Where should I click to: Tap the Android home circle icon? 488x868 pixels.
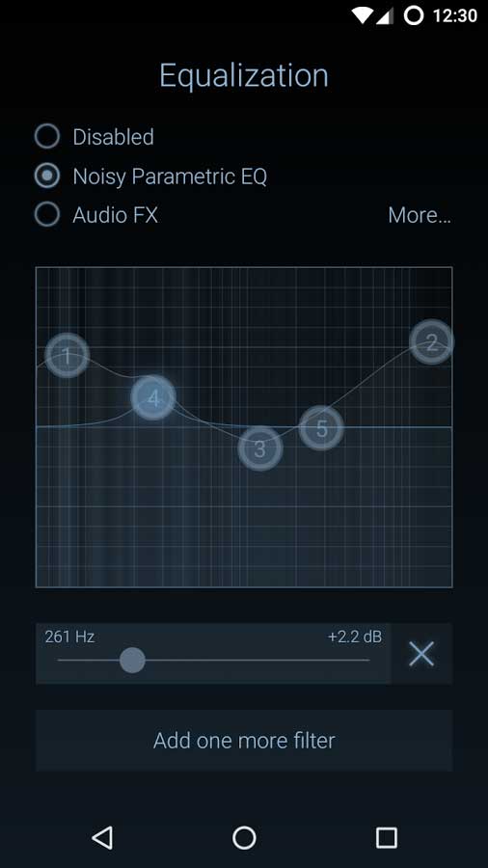click(244, 837)
